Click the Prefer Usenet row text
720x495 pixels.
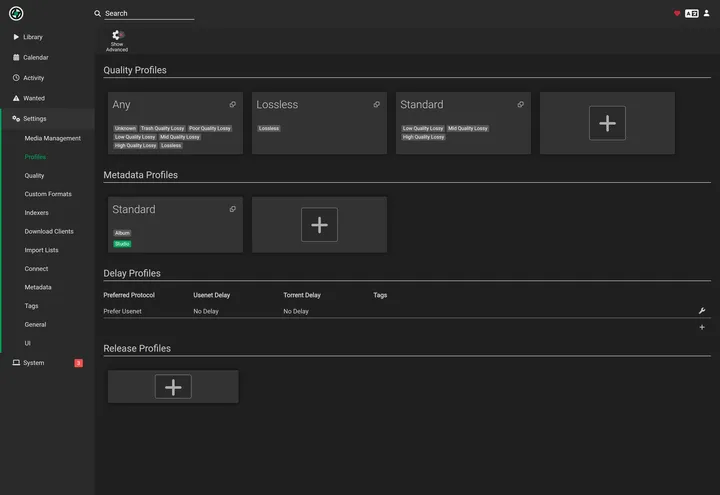coord(122,311)
